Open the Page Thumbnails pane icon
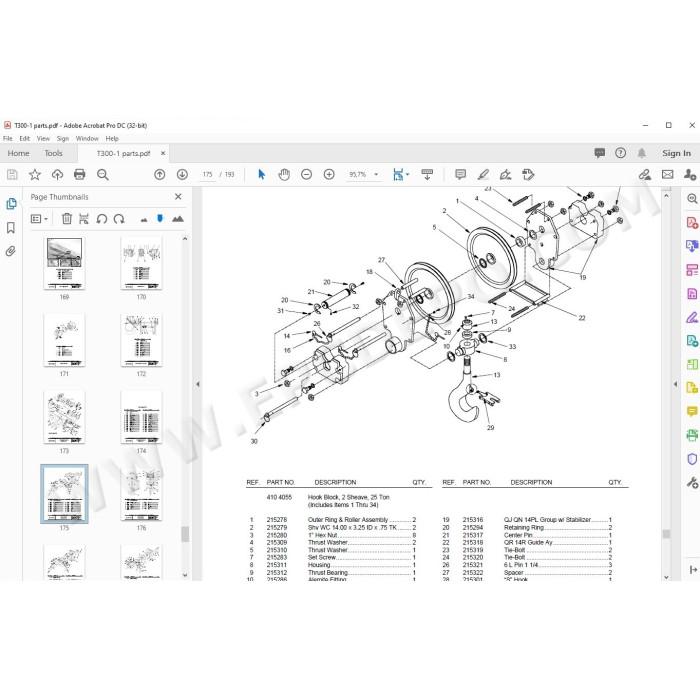The width and height of the screenshot is (700, 700). click(11, 204)
